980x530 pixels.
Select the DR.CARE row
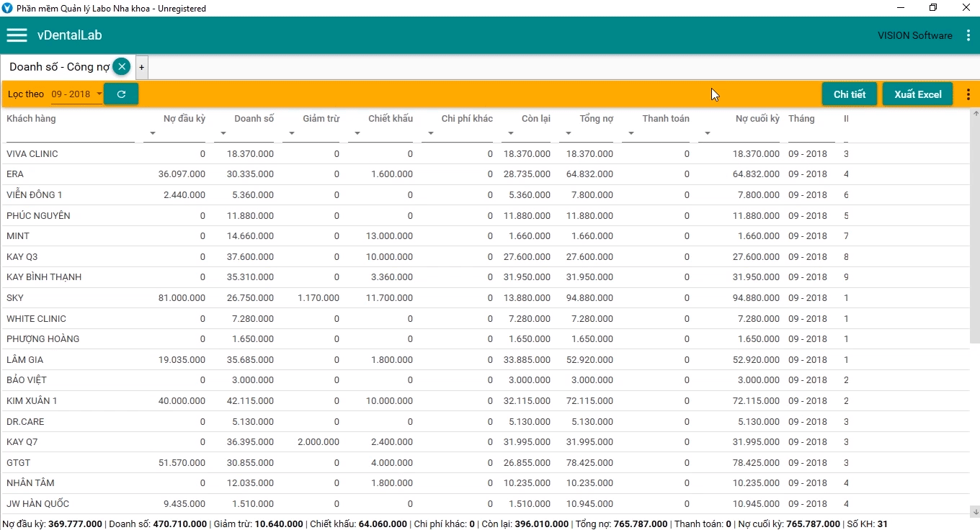click(486, 422)
